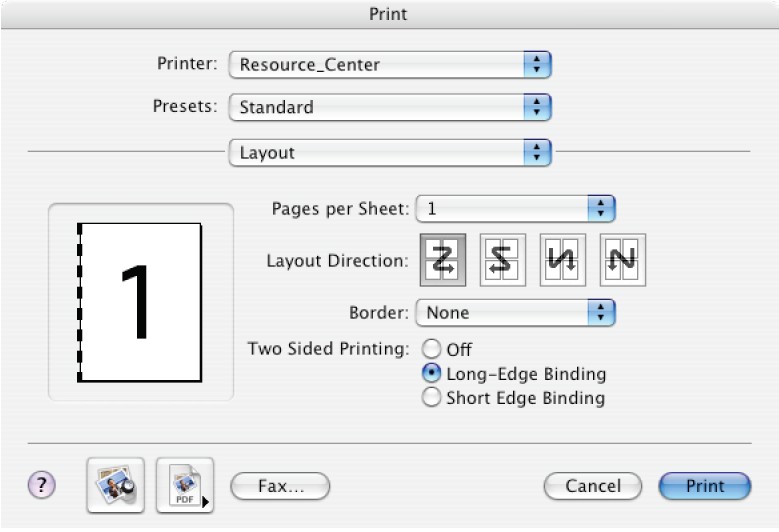Open the PDF options button
Image resolution: width=779 pixels, height=532 pixels.
pos(185,485)
